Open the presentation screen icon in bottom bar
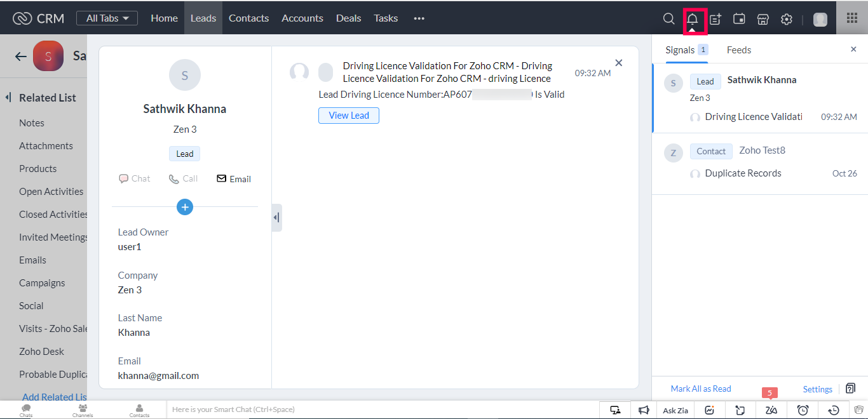The height and width of the screenshot is (419, 868). coord(615,410)
